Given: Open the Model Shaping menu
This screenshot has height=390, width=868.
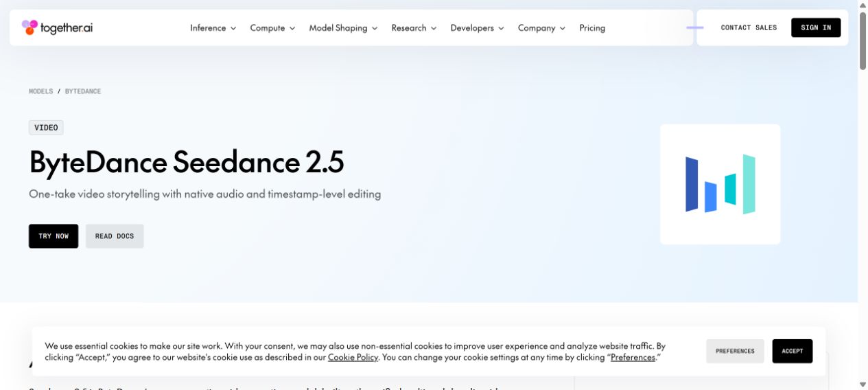Looking at the screenshot, I should tap(343, 28).
